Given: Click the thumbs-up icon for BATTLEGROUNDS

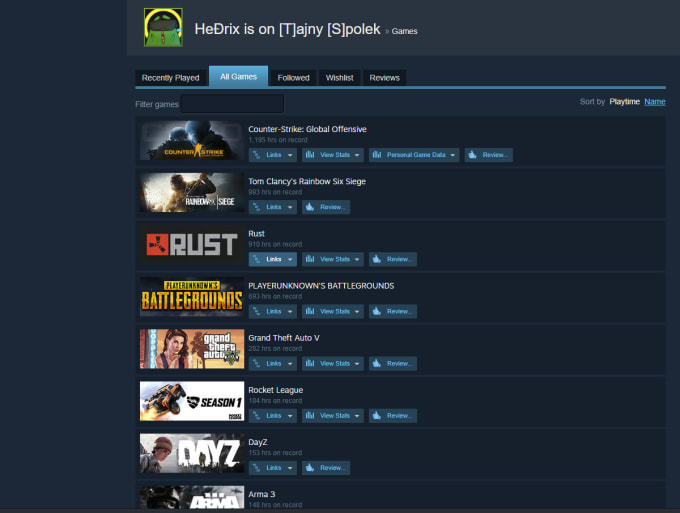Looking at the screenshot, I should (x=376, y=311).
